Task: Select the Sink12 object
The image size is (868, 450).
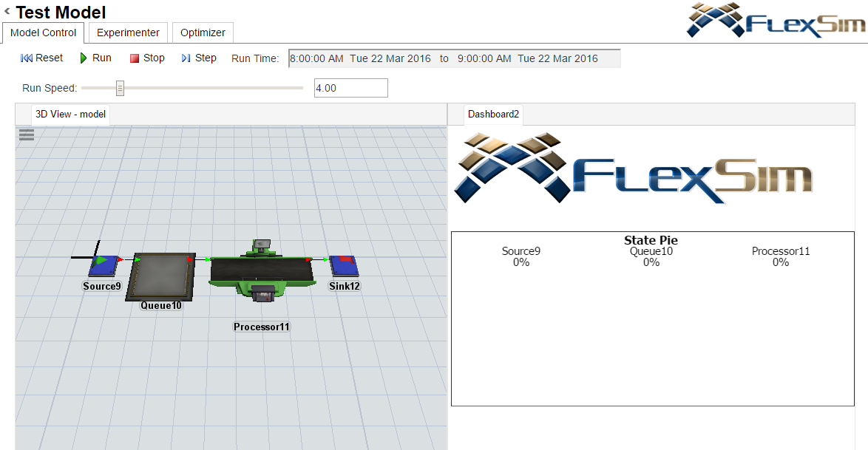Action: tap(343, 266)
